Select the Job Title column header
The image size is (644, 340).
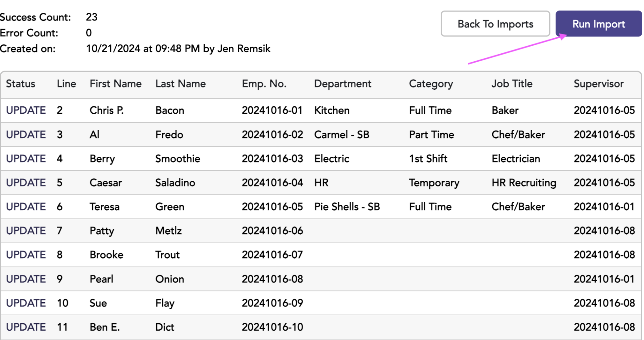click(512, 84)
